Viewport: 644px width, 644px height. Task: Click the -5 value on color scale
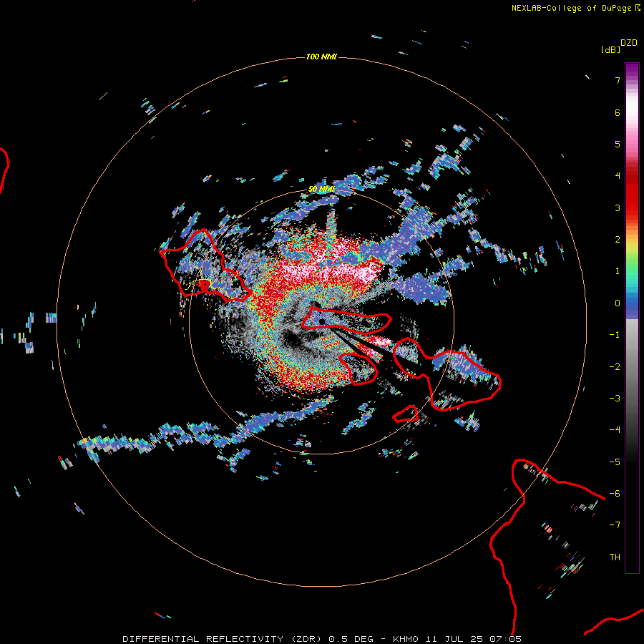615,462
